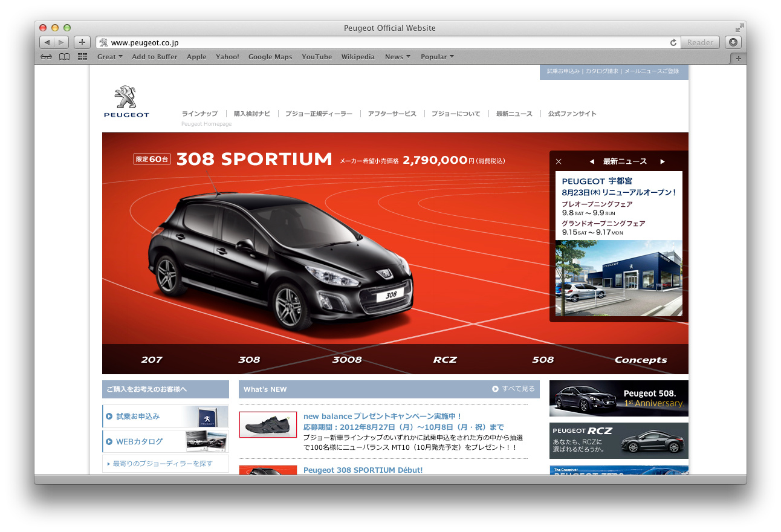The image size is (781, 532).
Task: Open the YouTube bookmark
Action: [317, 57]
